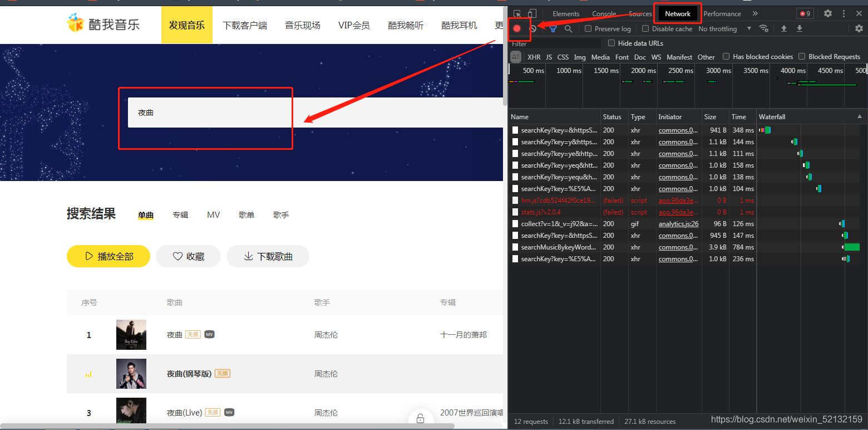Switch search results to 专辑 tab
Viewport: 868px width, 430px height.
[180, 215]
